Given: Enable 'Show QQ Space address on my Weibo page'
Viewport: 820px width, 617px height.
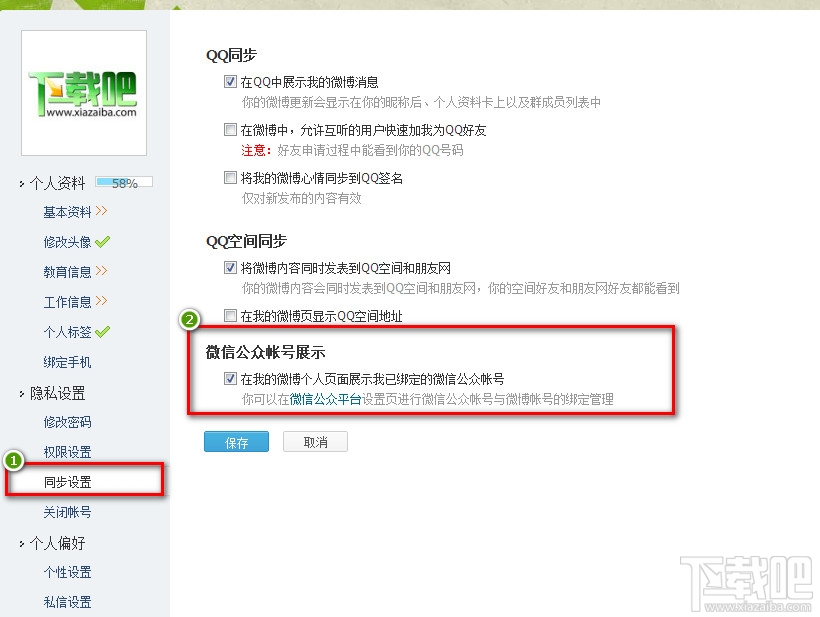Looking at the screenshot, I should 230,315.
